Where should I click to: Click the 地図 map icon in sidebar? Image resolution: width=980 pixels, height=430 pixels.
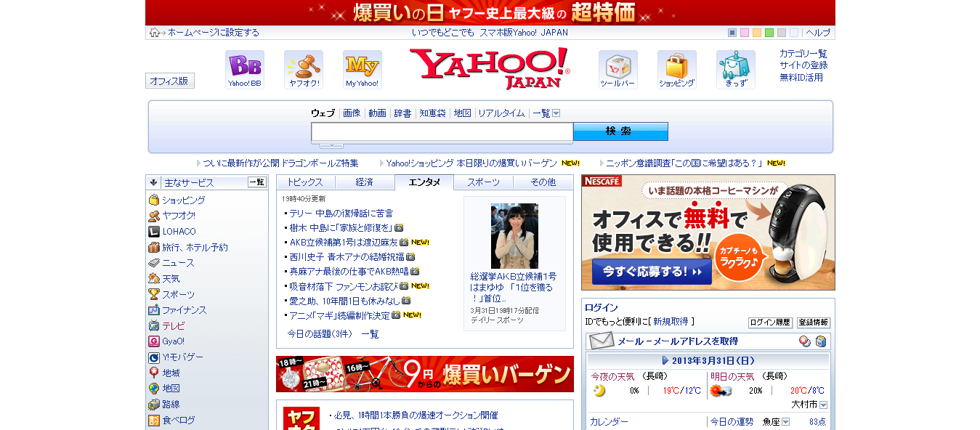154,389
